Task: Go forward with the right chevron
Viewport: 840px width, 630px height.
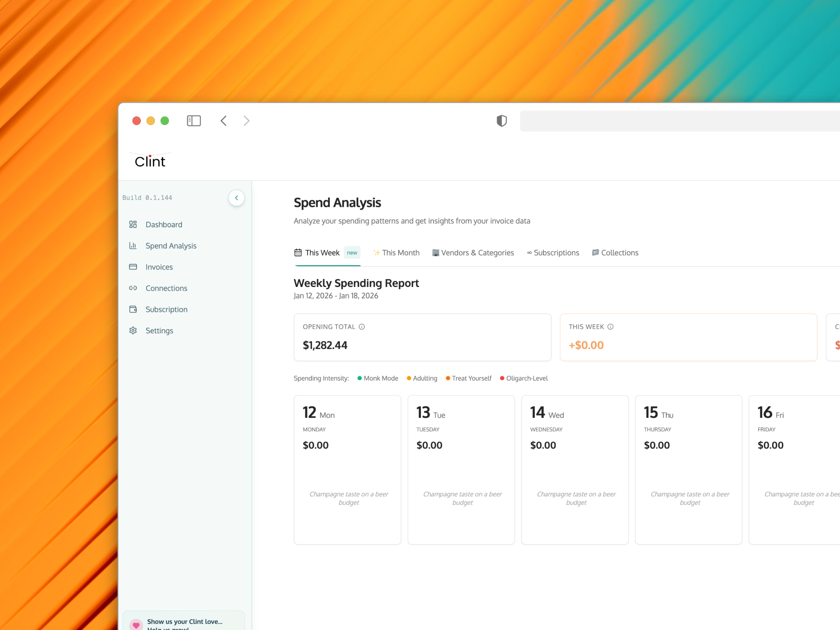Action: [x=246, y=121]
